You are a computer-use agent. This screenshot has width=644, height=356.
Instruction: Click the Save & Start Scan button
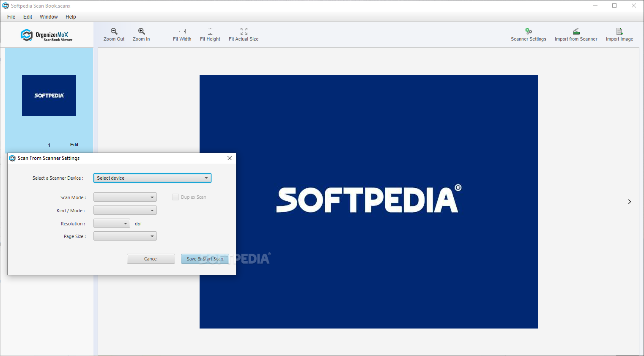click(205, 259)
